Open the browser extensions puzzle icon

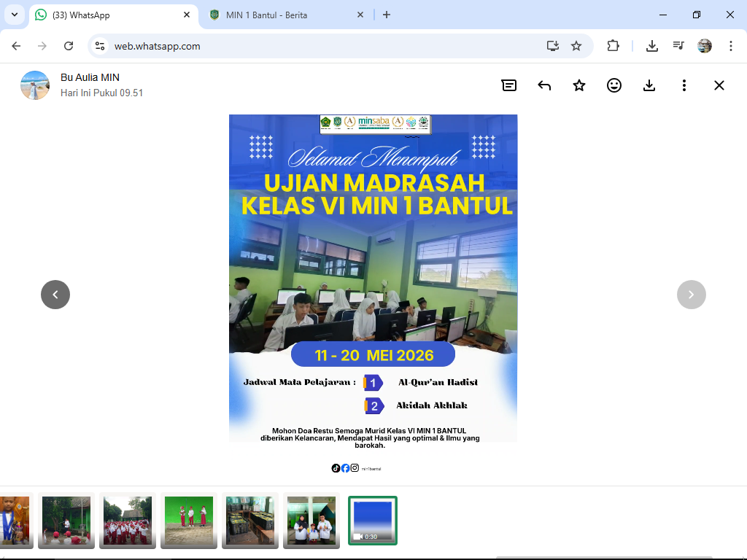(613, 46)
